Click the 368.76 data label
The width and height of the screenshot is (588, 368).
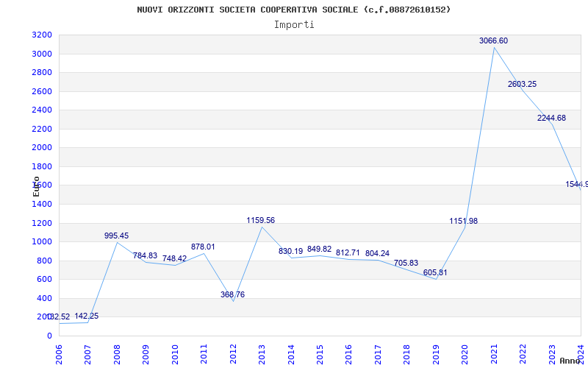pos(232,295)
